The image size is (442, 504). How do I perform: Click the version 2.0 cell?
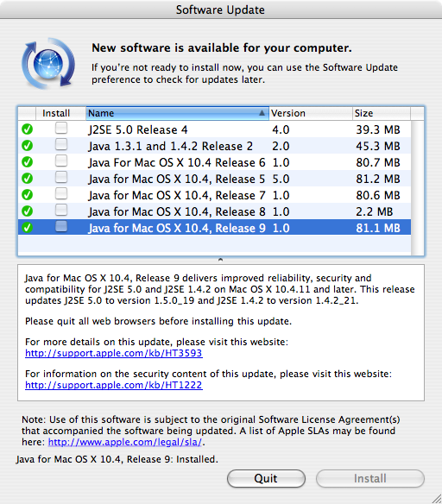(281, 146)
